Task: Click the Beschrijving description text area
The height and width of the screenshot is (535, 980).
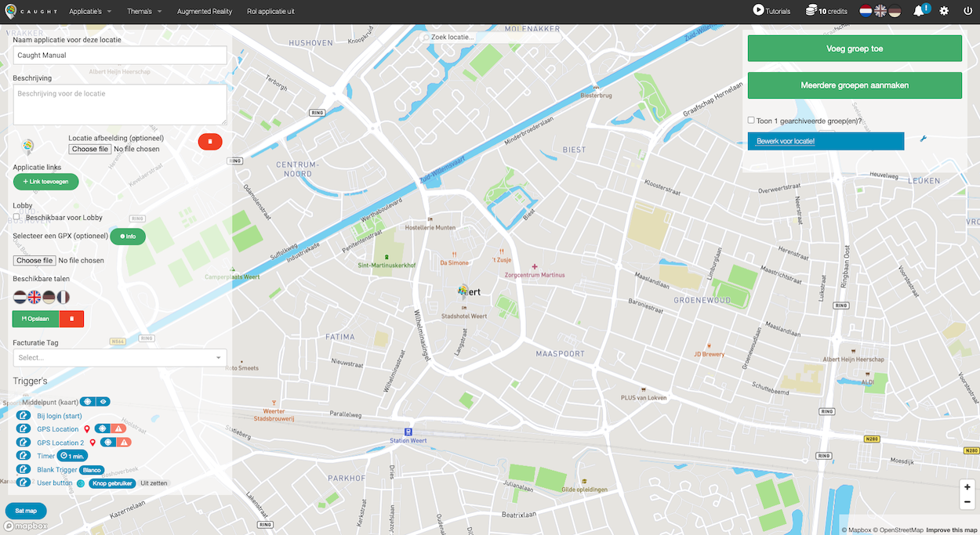Action: click(x=120, y=104)
